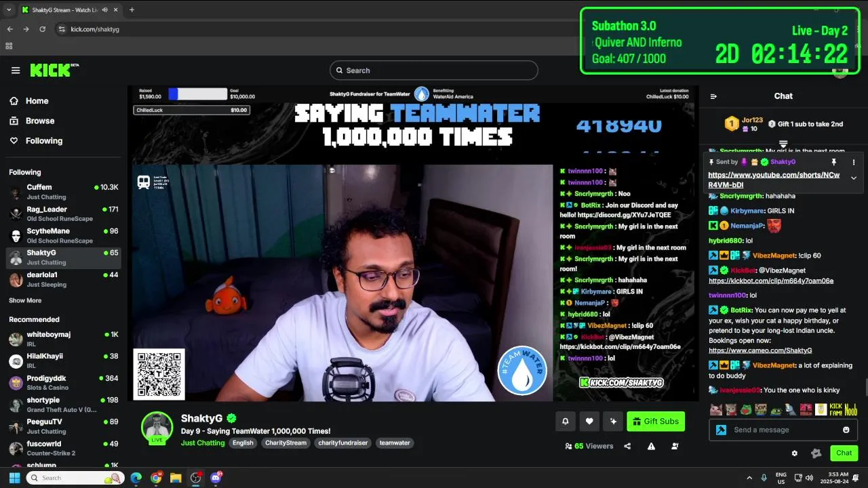Click the teamwater tag
Viewport: 868px width, 488px height.
tap(395, 443)
